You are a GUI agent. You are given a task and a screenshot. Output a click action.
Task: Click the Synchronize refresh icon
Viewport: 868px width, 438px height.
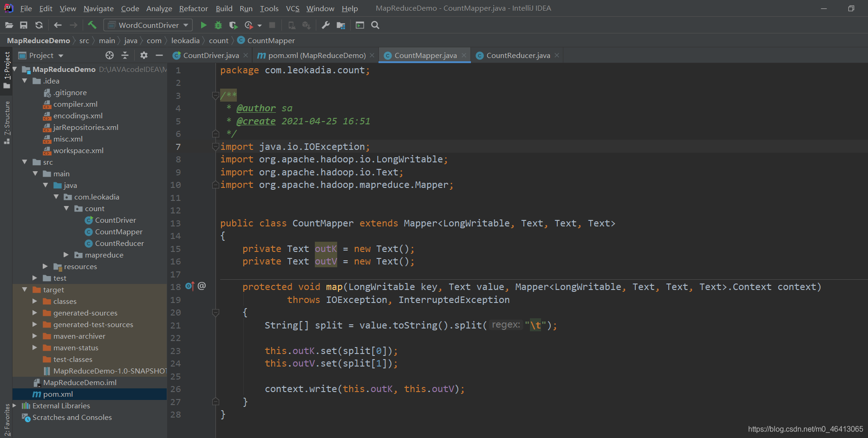[x=39, y=25]
